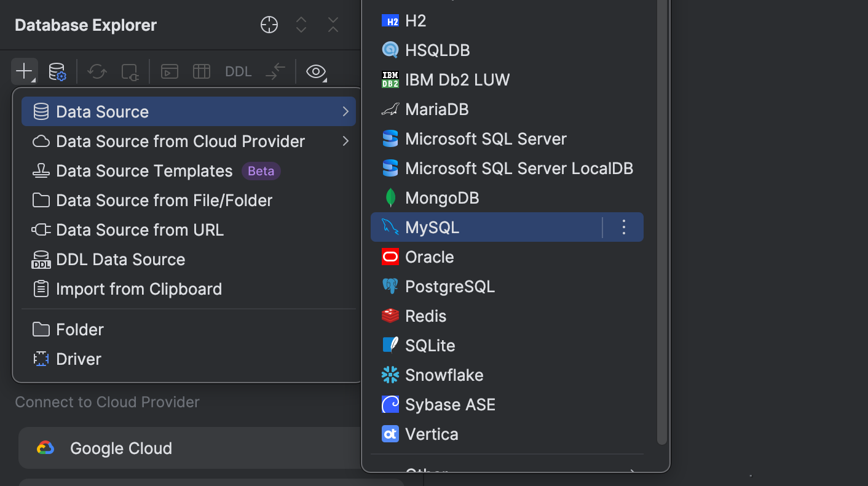Choose Data Source Templates entry

pos(189,170)
